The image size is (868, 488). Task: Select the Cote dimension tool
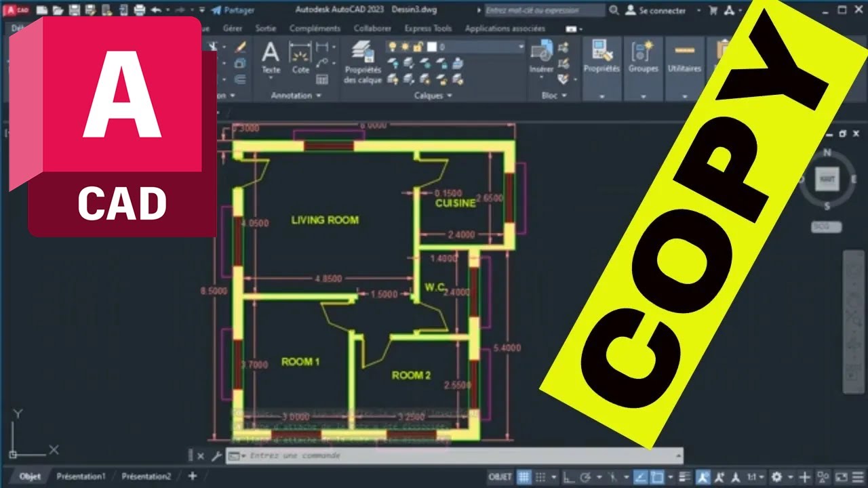click(300, 57)
